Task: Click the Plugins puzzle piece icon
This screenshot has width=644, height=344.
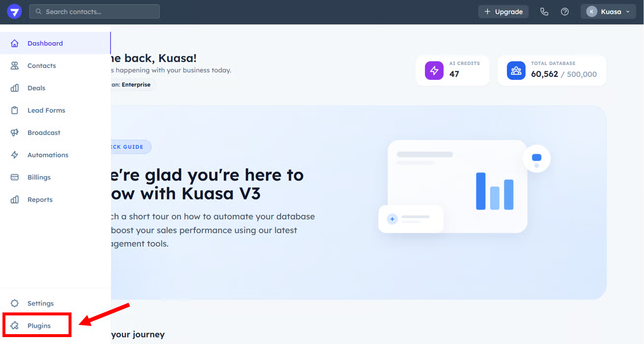Action: 15,326
